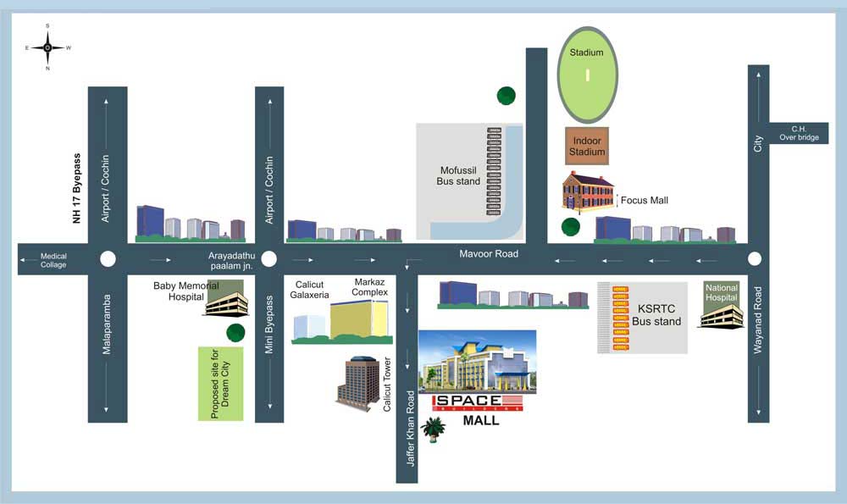Click the green tree circle near Stadium

point(507,96)
